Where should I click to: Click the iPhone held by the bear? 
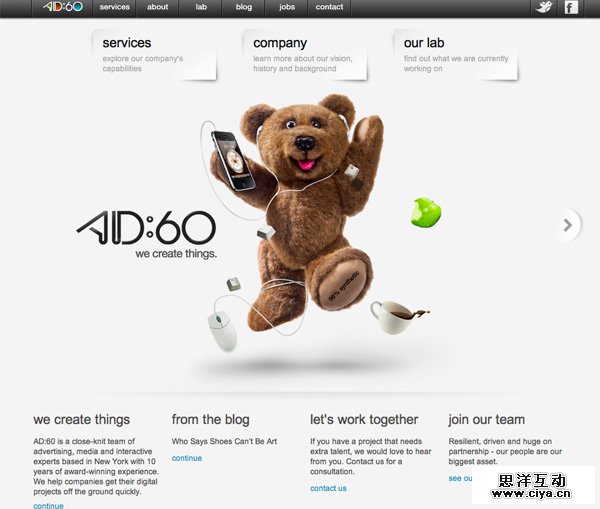point(233,160)
